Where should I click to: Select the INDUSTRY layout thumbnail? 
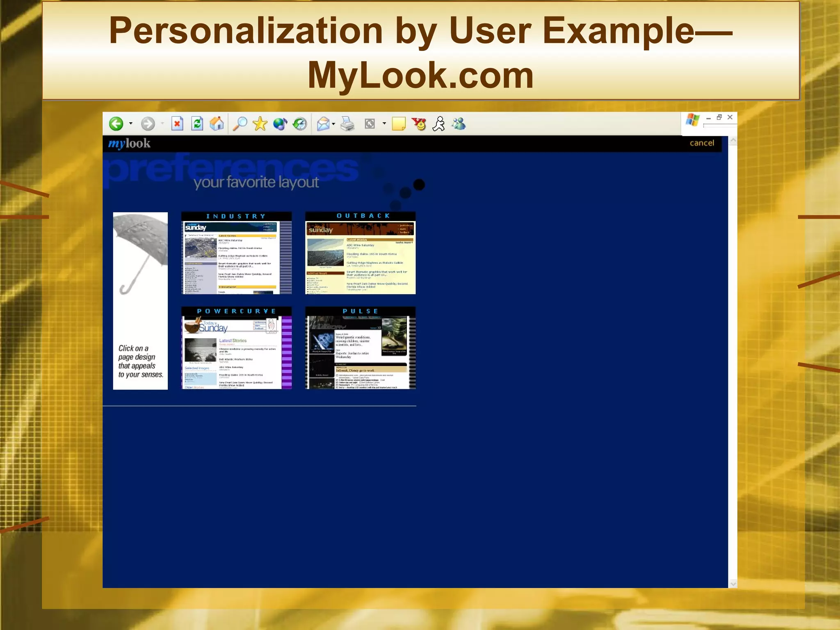click(x=237, y=253)
